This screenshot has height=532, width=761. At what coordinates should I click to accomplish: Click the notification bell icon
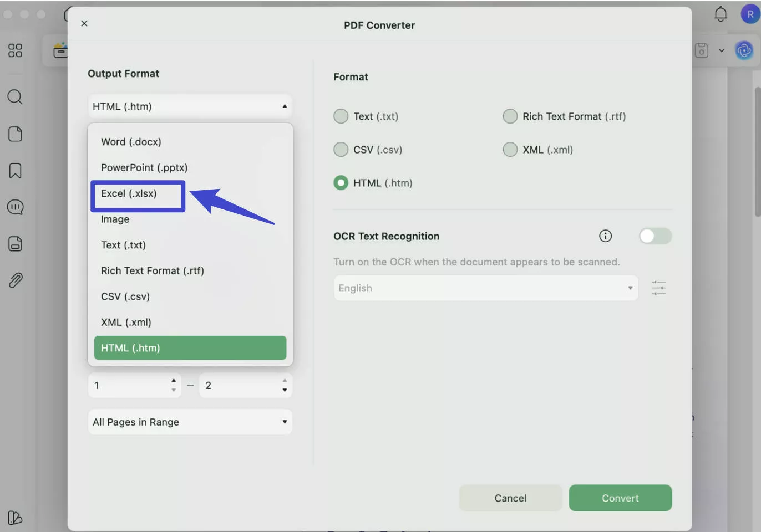point(721,14)
